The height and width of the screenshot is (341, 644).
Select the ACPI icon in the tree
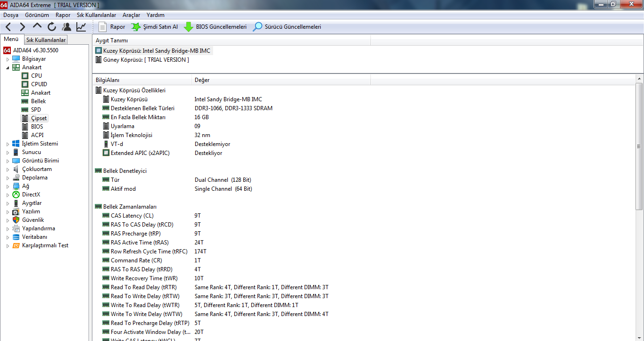tap(25, 135)
